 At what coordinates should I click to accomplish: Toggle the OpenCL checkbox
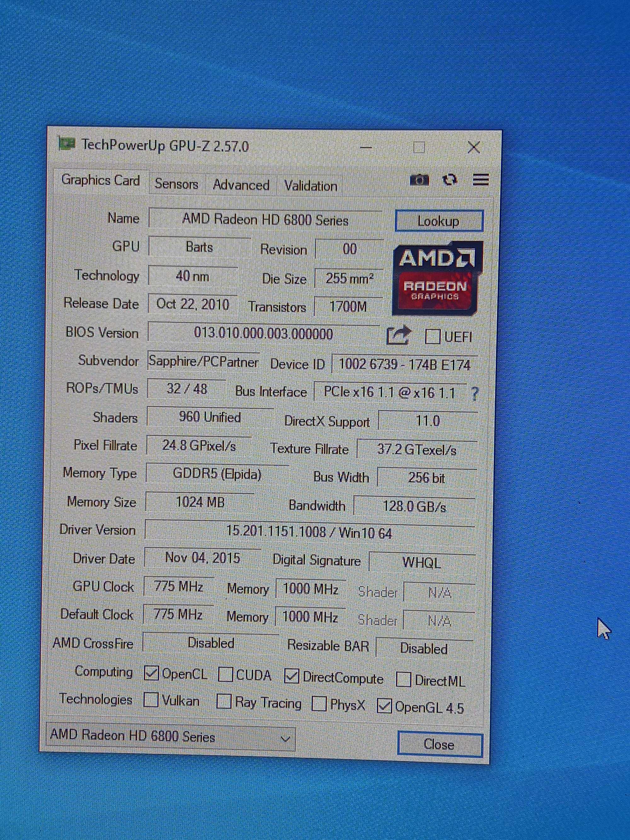[x=152, y=673]
